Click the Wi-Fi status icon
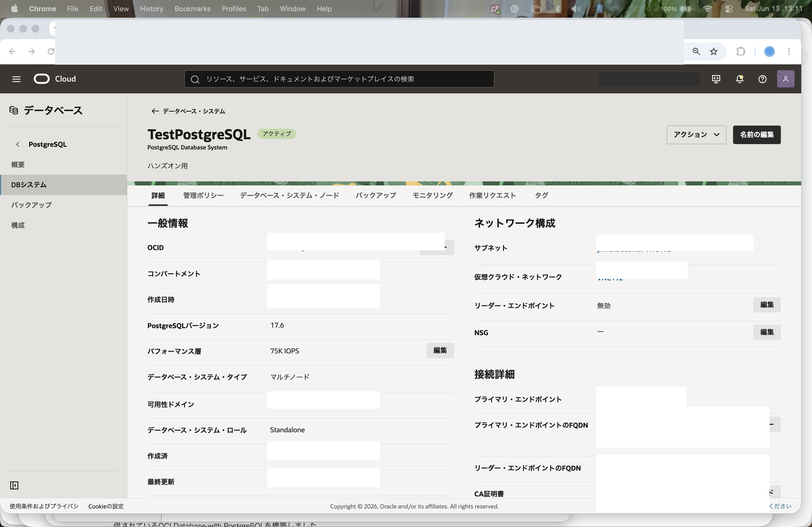The width and height of the screenshot is (812, 527). pyautogui.click(x=707, y=9)
